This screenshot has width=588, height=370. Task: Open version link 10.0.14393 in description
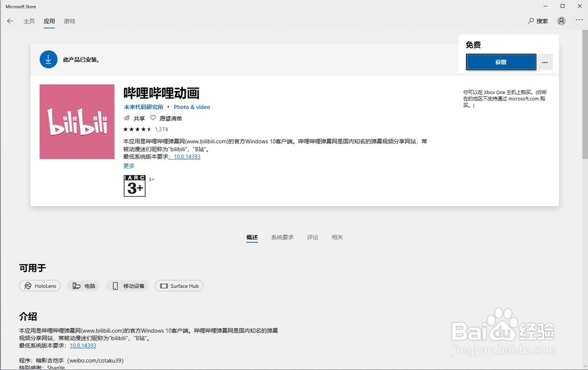(x=186, y=157)
